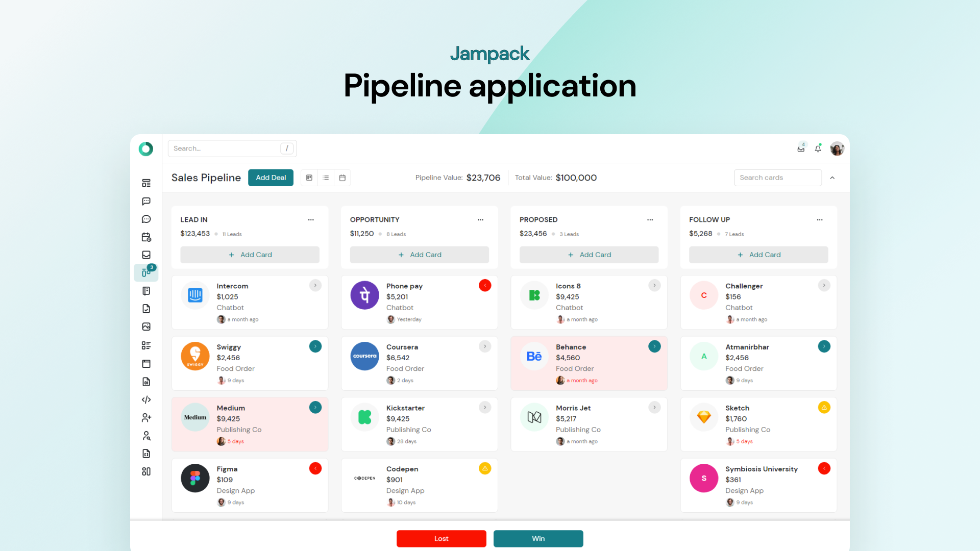Expand the Intercom card arrow
The height and width of the screenshot is (551, 980).
pos(315,286)
